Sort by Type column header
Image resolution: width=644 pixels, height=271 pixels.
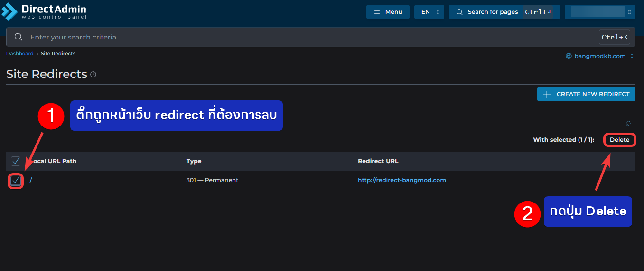[194, 161]
